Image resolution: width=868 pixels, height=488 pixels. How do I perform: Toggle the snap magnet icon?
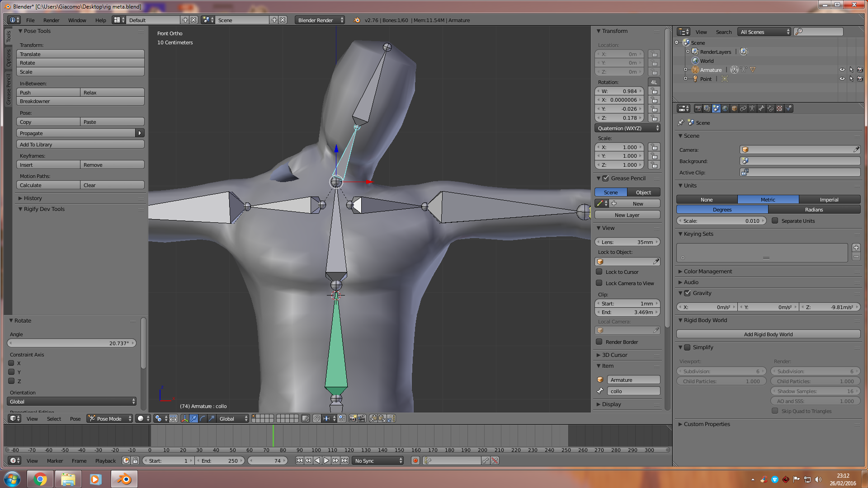click(x=316, y=419)
